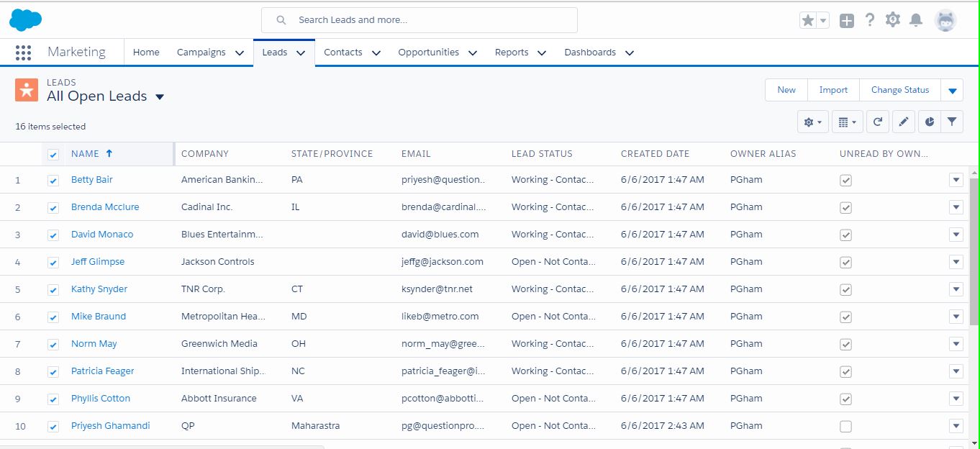Open the Priyesh Ghamandi lead record
This screenshot has height=449, width=980.
(x=111, y=426)
